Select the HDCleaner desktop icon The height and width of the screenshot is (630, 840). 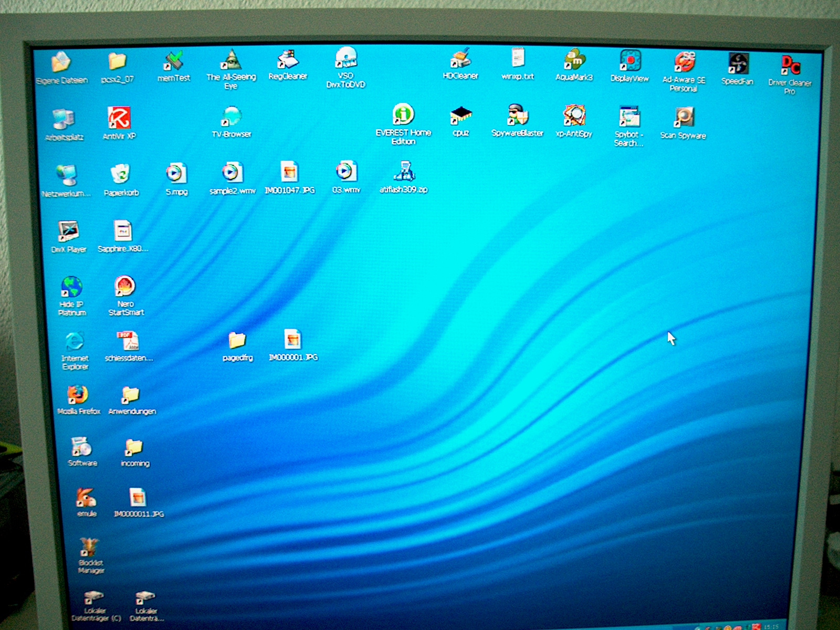tap(460, 60)
